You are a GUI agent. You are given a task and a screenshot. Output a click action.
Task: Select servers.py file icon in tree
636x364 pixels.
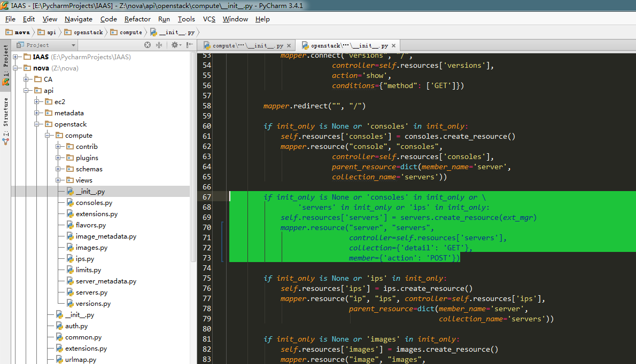(x=70, y=292)
